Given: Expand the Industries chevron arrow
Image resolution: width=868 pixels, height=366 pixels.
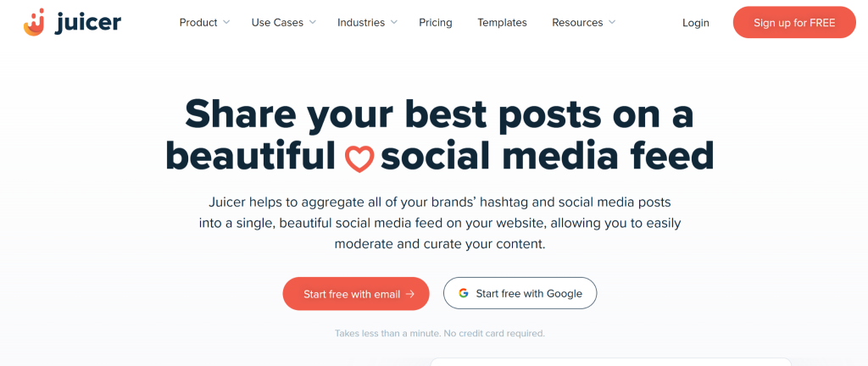Looking at the screenshot, I should point(394,23).
